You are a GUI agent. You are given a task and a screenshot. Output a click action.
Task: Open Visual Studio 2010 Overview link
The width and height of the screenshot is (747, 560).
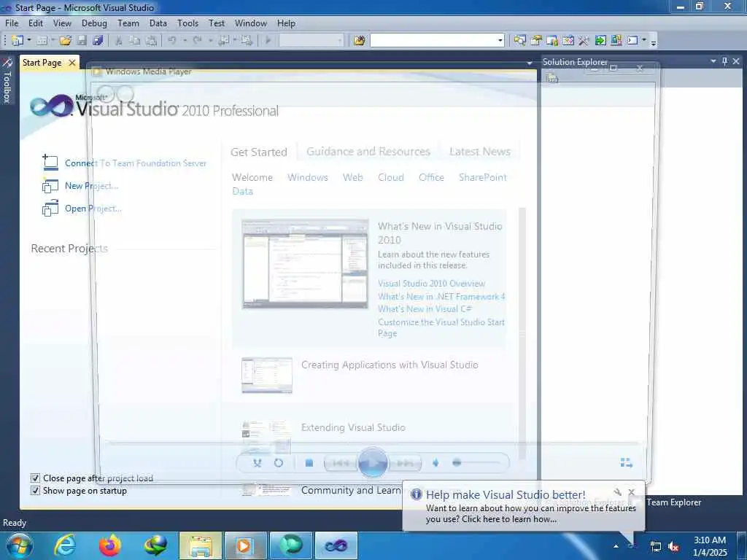pyautogui.click(x=432, y=284)
